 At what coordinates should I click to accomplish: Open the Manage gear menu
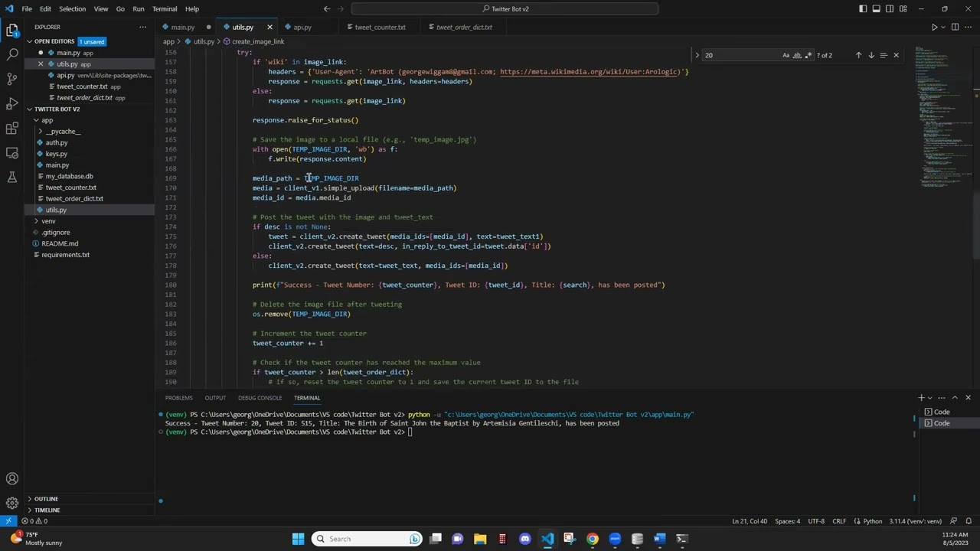tap(12, 503)
